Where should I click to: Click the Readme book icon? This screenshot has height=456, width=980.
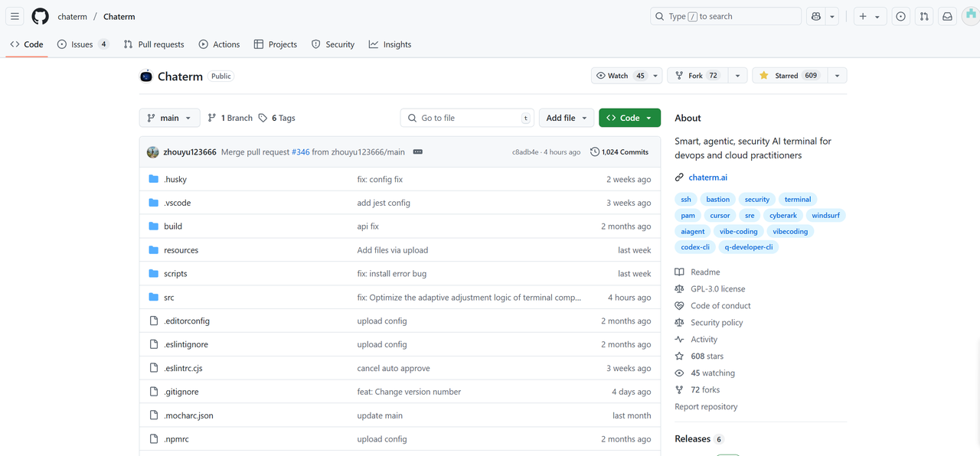coord(679,272)
